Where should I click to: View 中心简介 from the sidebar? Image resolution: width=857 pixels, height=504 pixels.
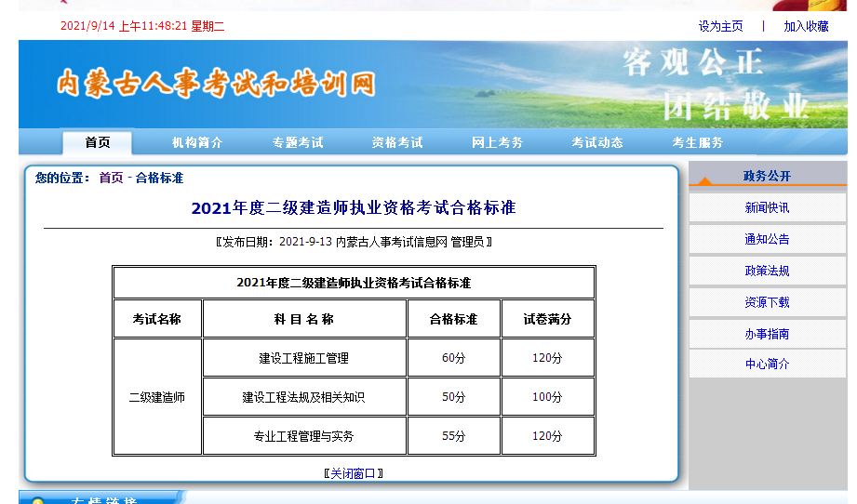(767, 364)
